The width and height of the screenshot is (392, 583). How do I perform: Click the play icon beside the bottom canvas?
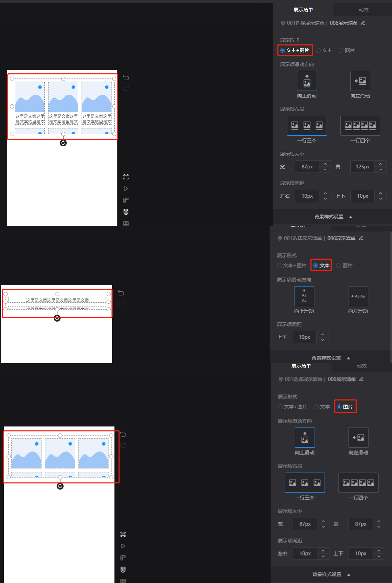click(123, 546)
